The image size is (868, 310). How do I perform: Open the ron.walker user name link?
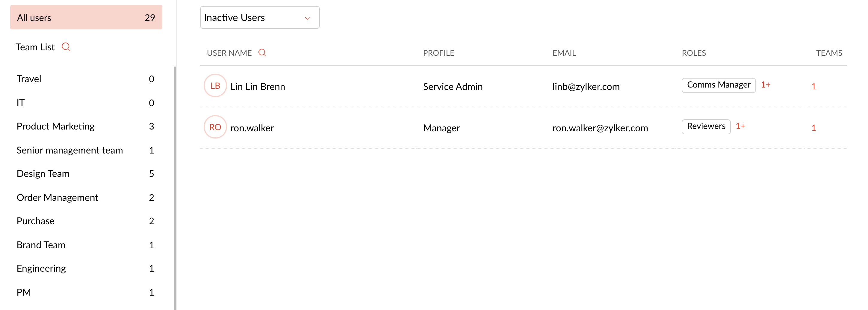pyautogui.click(x=252, y=128)
